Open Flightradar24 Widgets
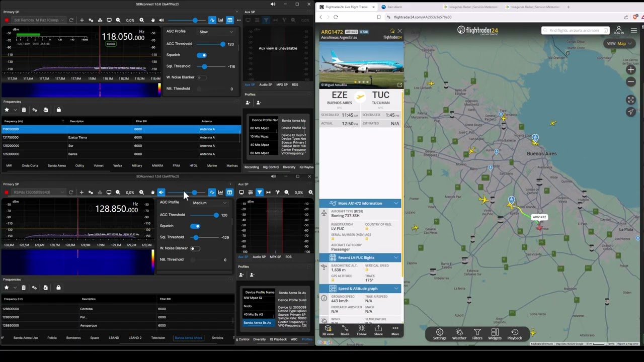The height and width of the screenshot is (362, 644). click(x=495, y=334)
